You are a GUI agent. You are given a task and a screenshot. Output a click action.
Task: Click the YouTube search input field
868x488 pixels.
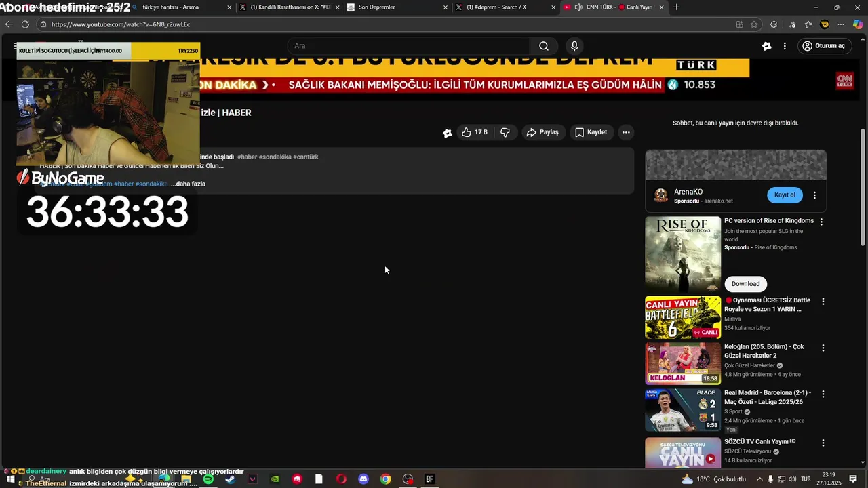tap(409, 46)
